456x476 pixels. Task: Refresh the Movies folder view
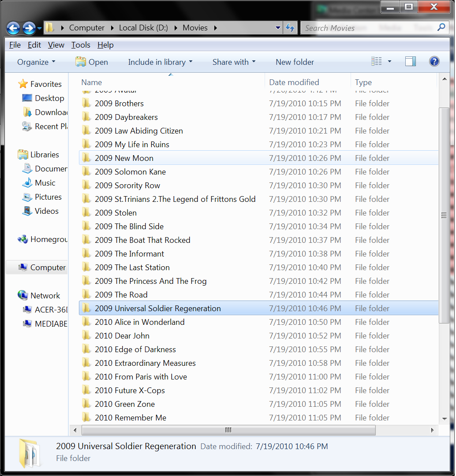290,28
